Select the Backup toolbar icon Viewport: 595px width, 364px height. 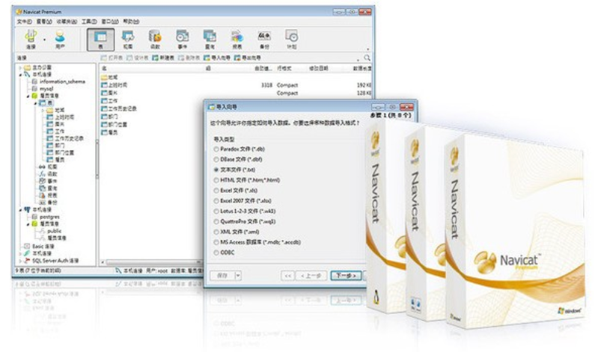(x=264, y=40)
